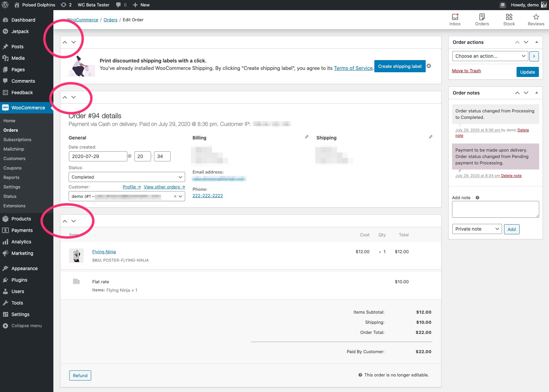The width and height of the screenshot is (549, 392).
Task: Open the order Status dropdown showing Completed
Action: [x=127, y=177]
